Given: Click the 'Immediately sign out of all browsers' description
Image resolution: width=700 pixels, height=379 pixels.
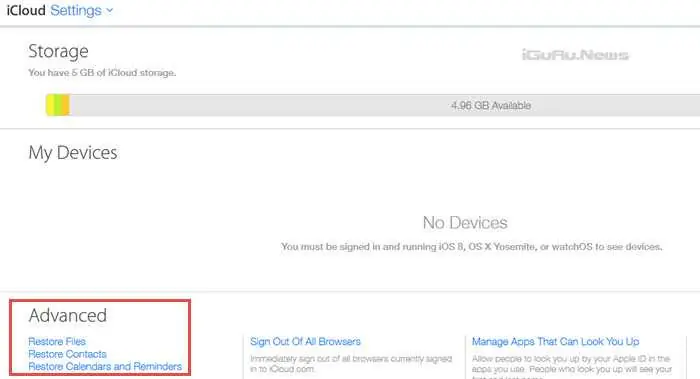Looking at the screenshot, I should point(351,364).
